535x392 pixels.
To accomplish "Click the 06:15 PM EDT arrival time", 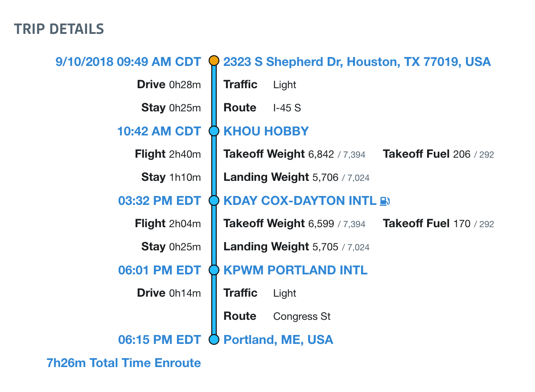I will tap(160, 339).
